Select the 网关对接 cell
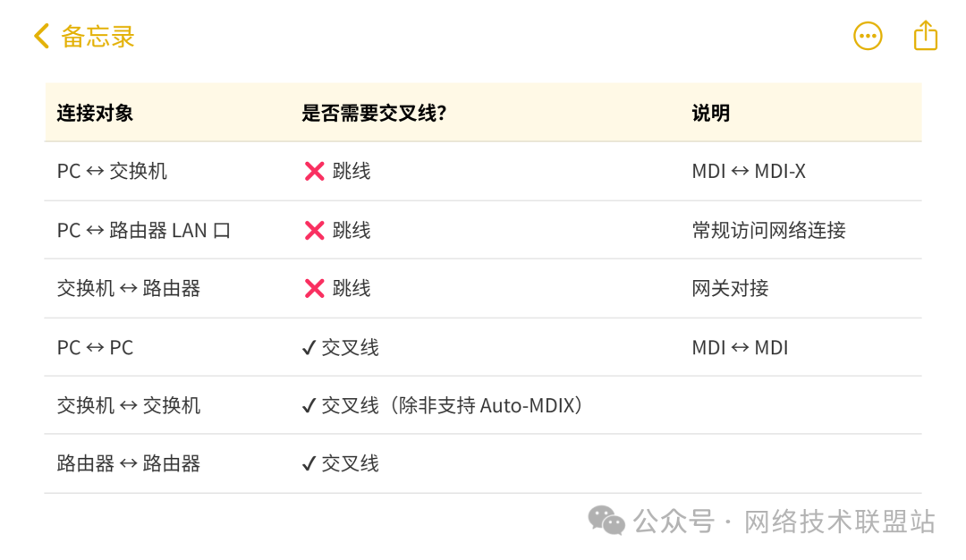The image size is (966, 560). point(730,288)
